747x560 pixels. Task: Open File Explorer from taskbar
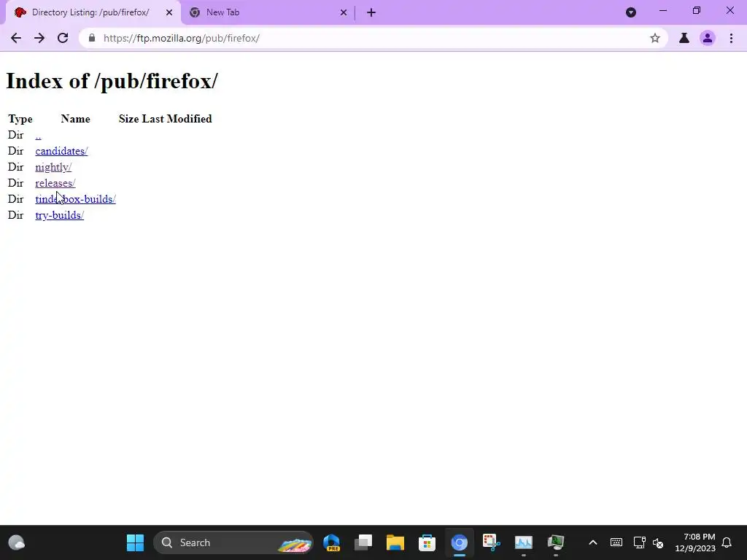click(x=395, y=542)
